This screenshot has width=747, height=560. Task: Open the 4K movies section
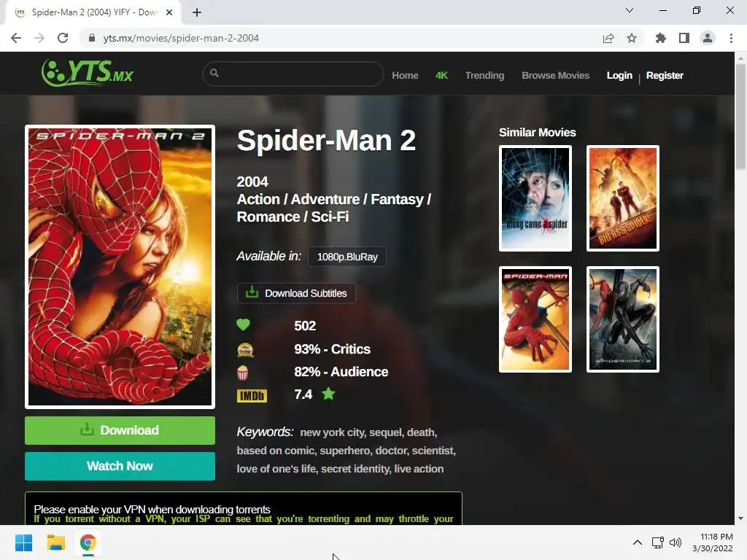(441, 75)
